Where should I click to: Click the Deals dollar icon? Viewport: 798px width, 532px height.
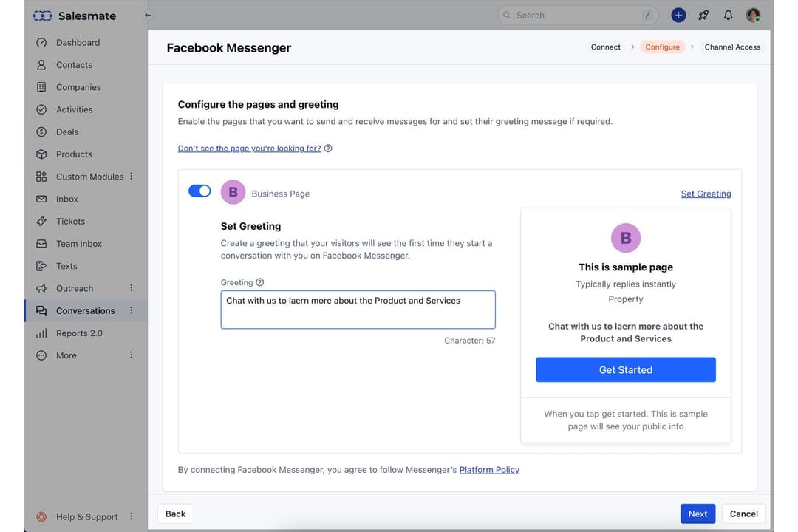41,132
